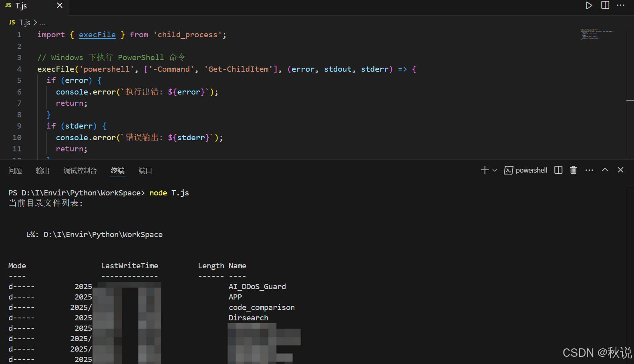Open the terminal panel's more actions menu
The image size is (634, 364).
(x=589, y=170)
